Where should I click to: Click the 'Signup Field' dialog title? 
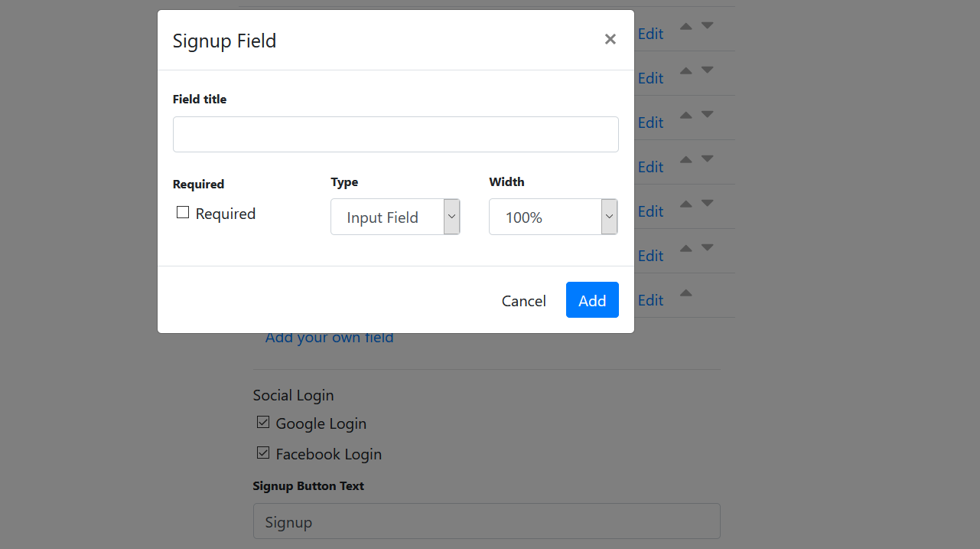point(224,41)
